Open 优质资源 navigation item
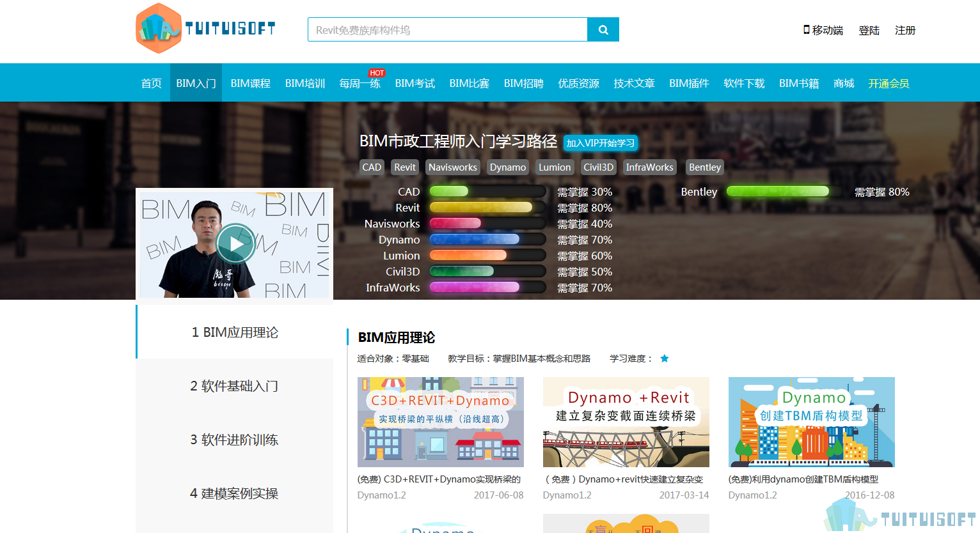Viewport: 980px width, 533px height. coord(579,83)
